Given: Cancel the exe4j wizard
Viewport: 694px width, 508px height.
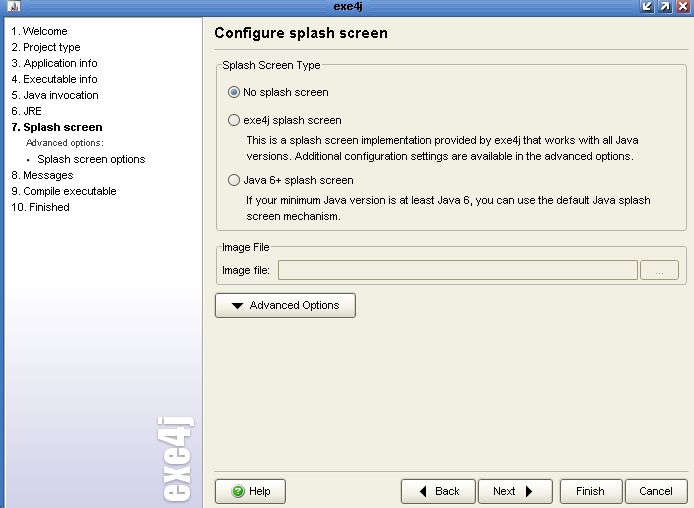Looking at the screenshot, I should 656,491.
